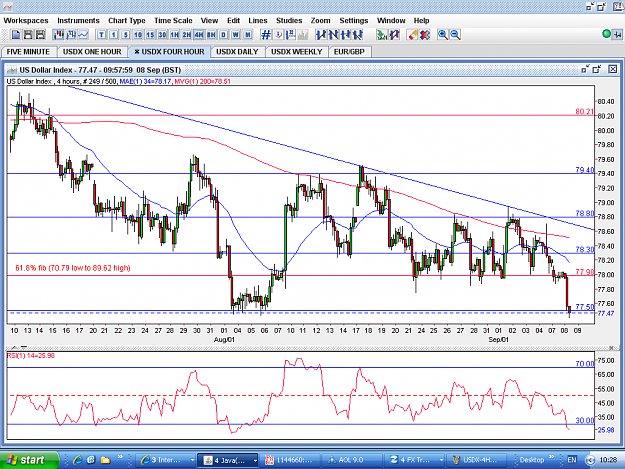This screenshot has height=469, width=625.
Task: Set time scale to 2H
Action: point(187,35)
